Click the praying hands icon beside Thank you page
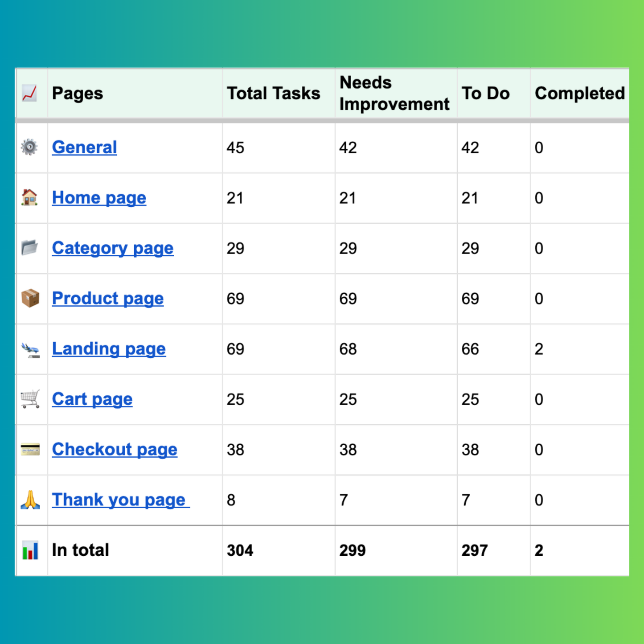Image resolution: width=644 pixels, height=644 pixels. pyautogui.click(x=29, y=499)
